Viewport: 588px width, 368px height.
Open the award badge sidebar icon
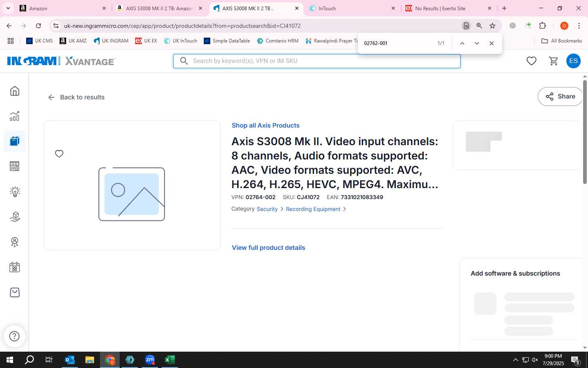pos(15,242)
